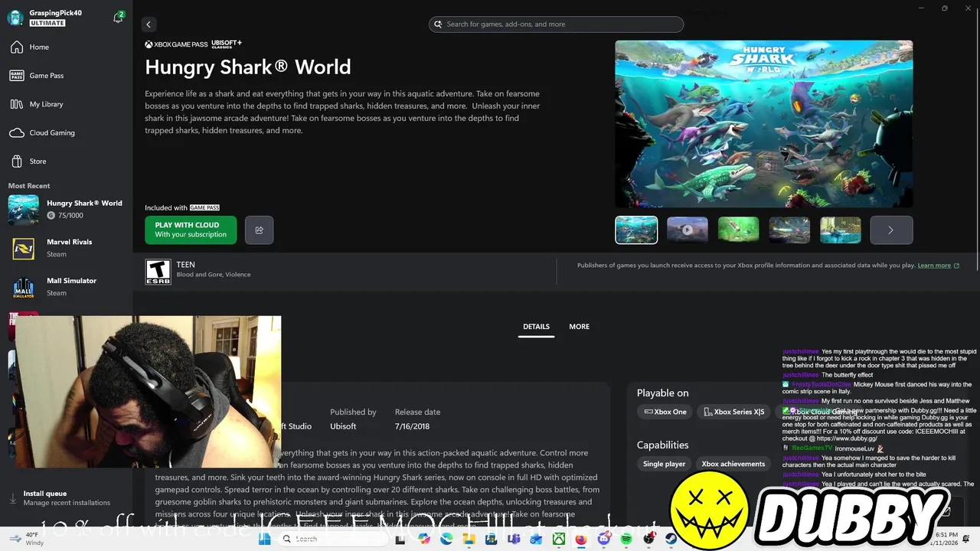980x551 pixels.
Task: Open the large Hungry Shark screenshot
Action: pyautogui.click(x=763, y=123)
